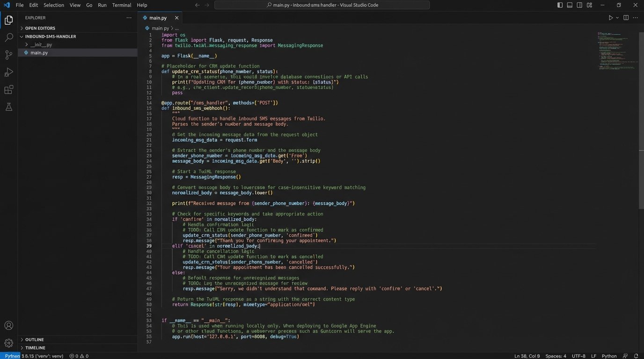This screenshot has width=644, height=359.
Task: Toggle the secondary side bar layout button
Action: coord(579,5)
